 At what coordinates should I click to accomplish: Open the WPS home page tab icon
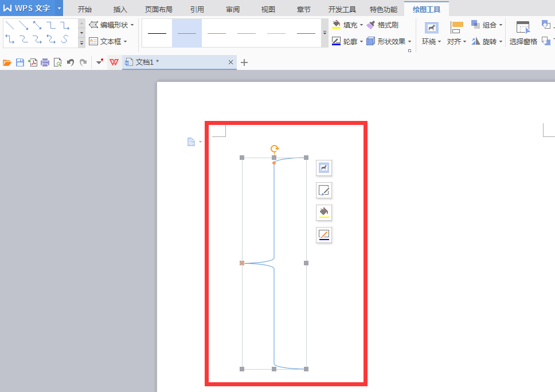[114, 62]
